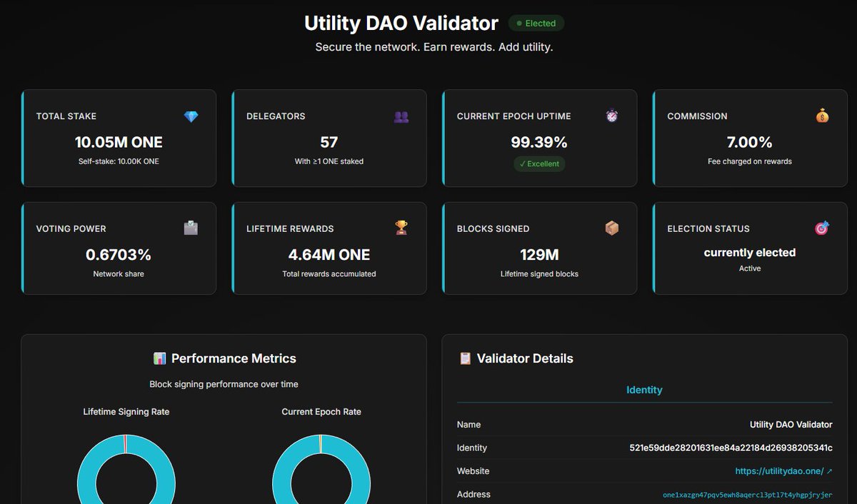This screenshot has width=857, height=504.
Task: Click the Validator Details heading
Action: click(525, 358)
